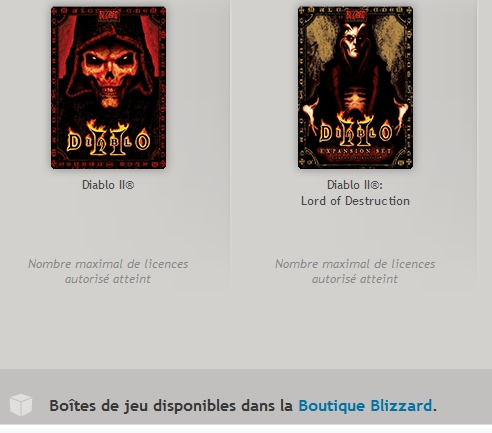Click Blizzard logo on Lord of Destruction cover
Screen dimensions: 492x433
tap(355, 16)
